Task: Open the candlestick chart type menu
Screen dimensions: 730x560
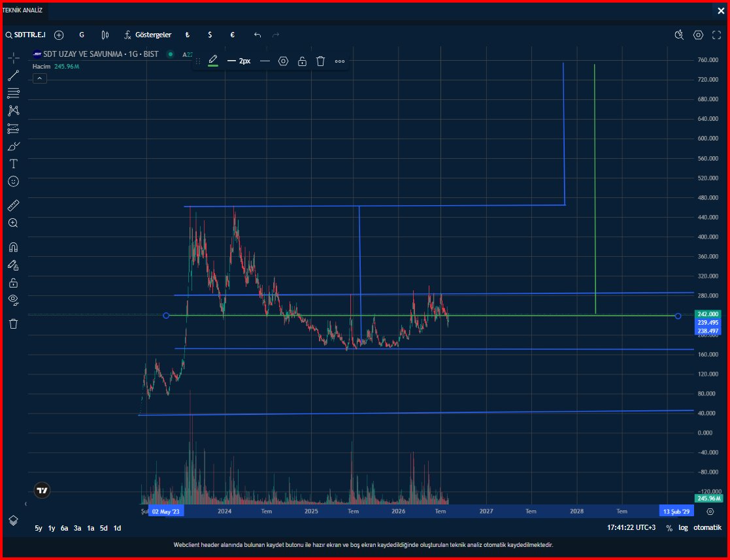Action: (105, 35)
